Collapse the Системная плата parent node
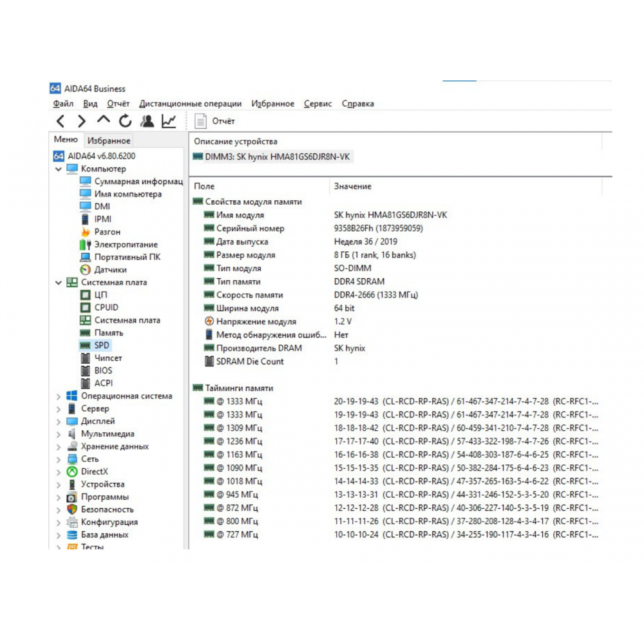The height and width of the screenshot is (644, 644). click(x=59, y=283)
